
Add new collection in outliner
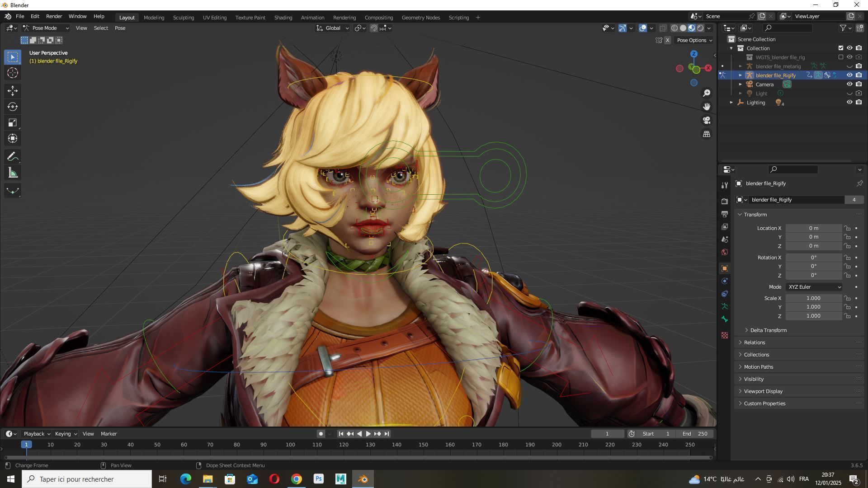pos(859,28)
